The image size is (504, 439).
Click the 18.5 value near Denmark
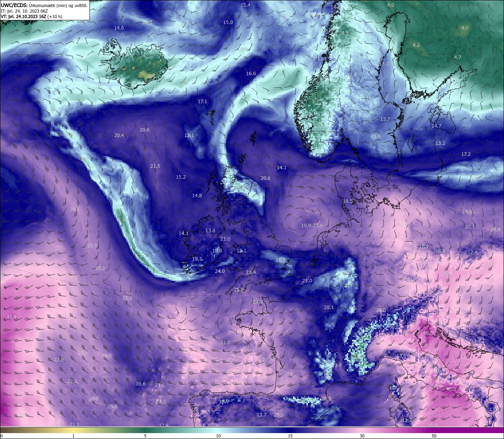348,201
